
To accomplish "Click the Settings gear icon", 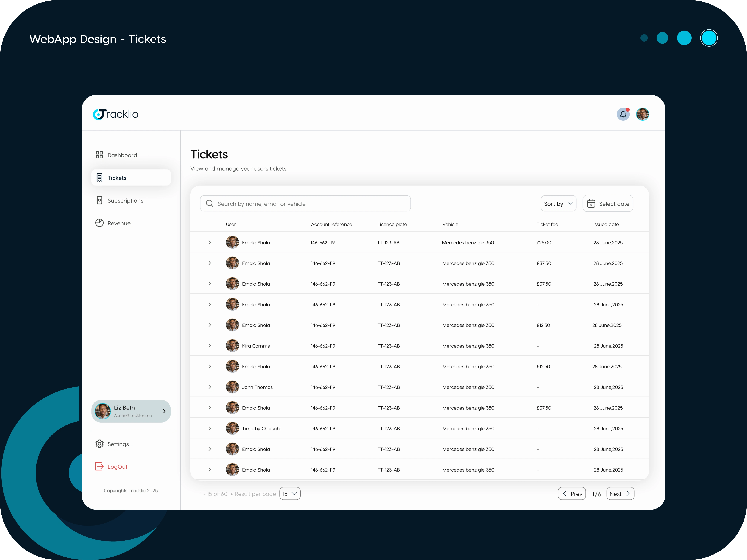I will [99, 444].
